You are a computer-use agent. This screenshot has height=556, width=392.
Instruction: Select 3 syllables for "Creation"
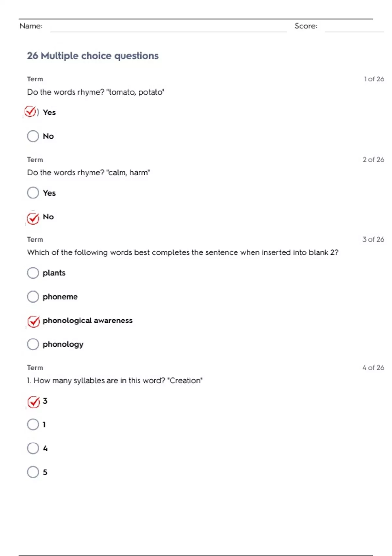(x=33, y=402)
